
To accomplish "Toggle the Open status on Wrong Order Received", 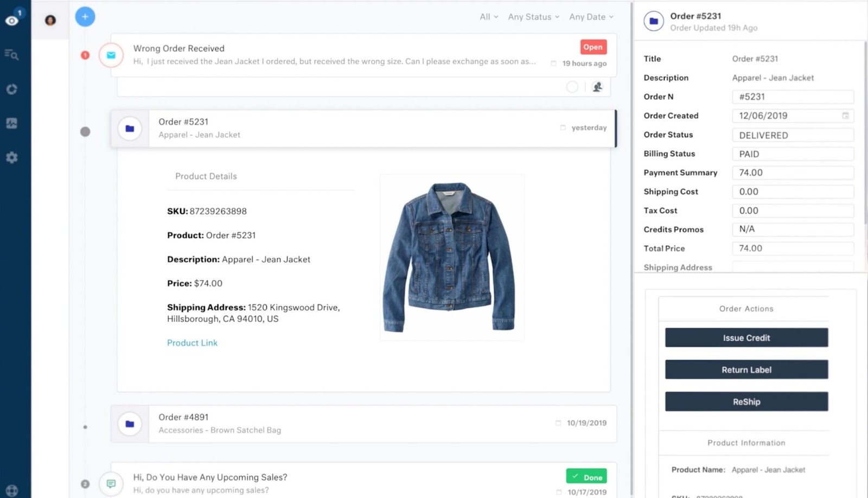I will click(593, 47).
